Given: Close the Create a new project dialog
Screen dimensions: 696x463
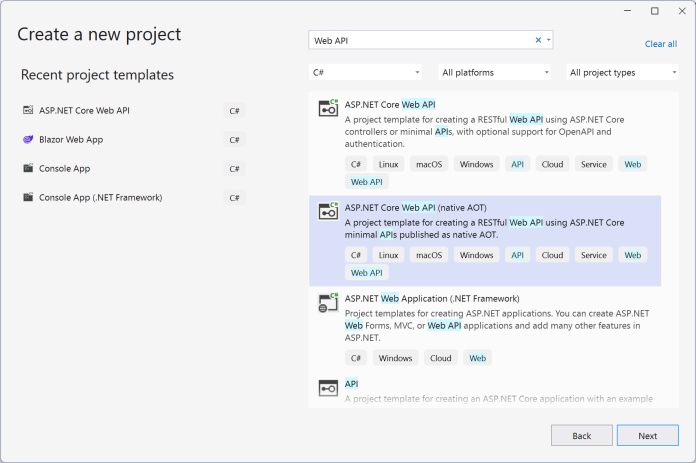Looking at the screenshot, I should (x=682, y=11).
